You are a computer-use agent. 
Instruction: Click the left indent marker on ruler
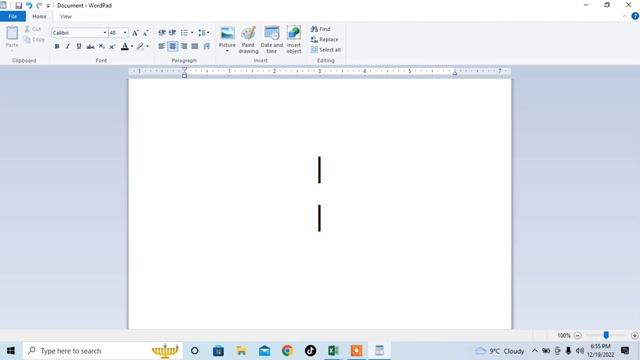[184, 73]
